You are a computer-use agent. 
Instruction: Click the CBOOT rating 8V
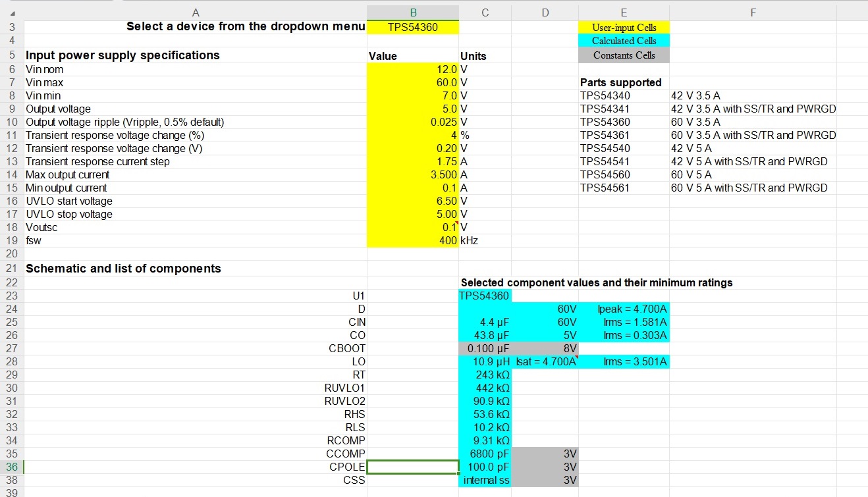click(545, 348)
